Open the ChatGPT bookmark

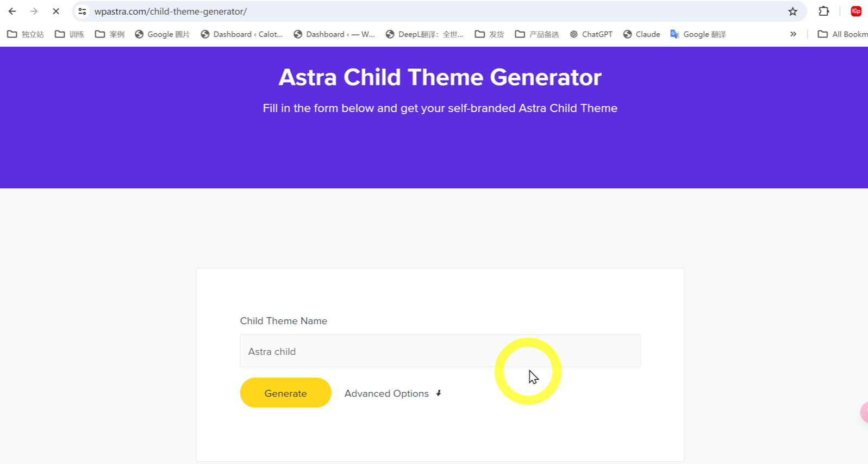pyautogui.click(x=591, y=34)
